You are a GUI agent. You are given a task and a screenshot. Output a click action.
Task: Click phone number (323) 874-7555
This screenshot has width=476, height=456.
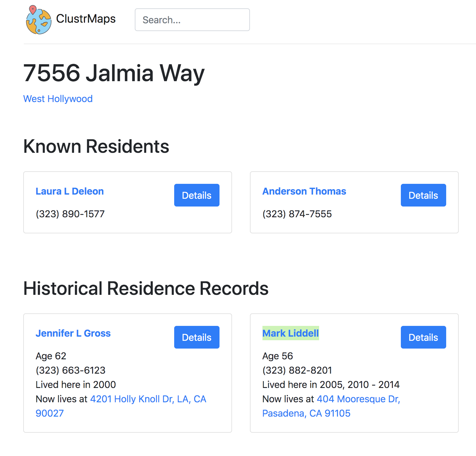(297, 214)
